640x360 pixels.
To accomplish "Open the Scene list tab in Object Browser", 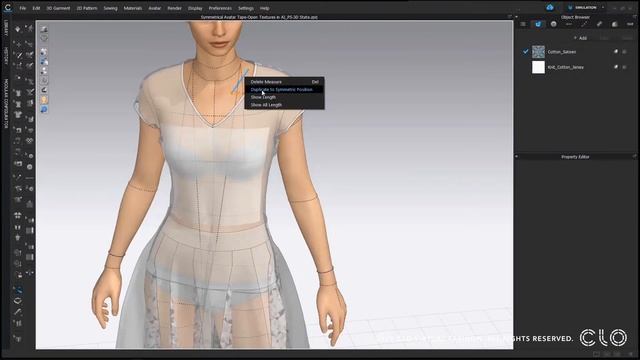I will [523, 24].
